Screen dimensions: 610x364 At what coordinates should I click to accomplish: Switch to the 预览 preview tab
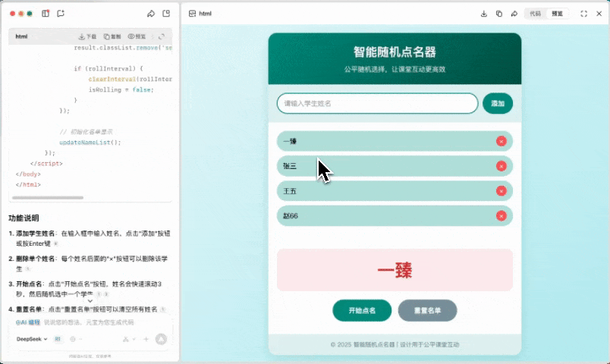coord(557,14)
